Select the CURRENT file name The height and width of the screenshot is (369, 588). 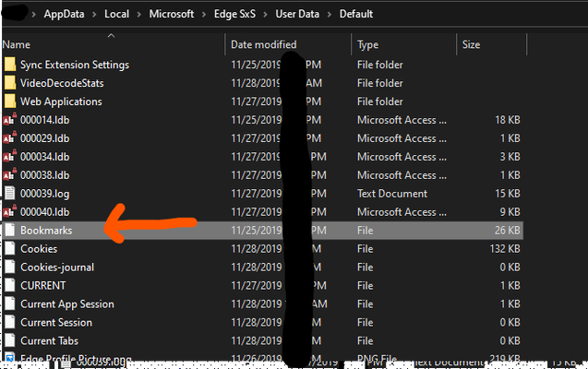[43, 285]
